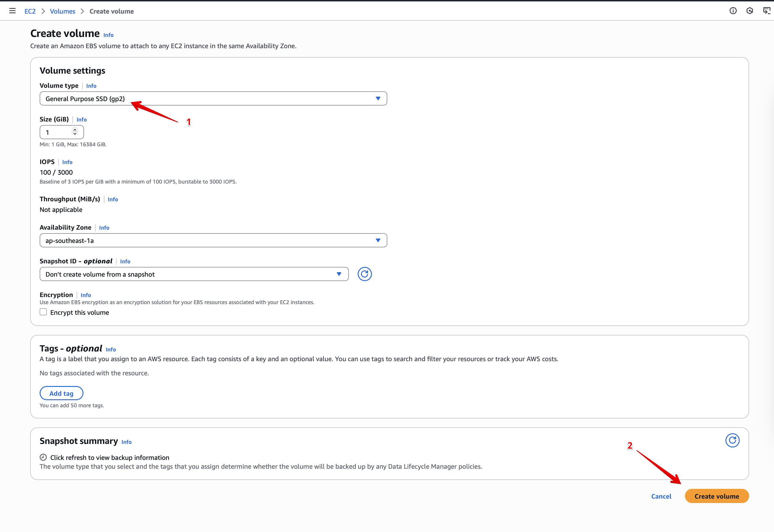Refresh the Snapshot ID list
Screen dimensions: 774x532
tap(365, 274)
